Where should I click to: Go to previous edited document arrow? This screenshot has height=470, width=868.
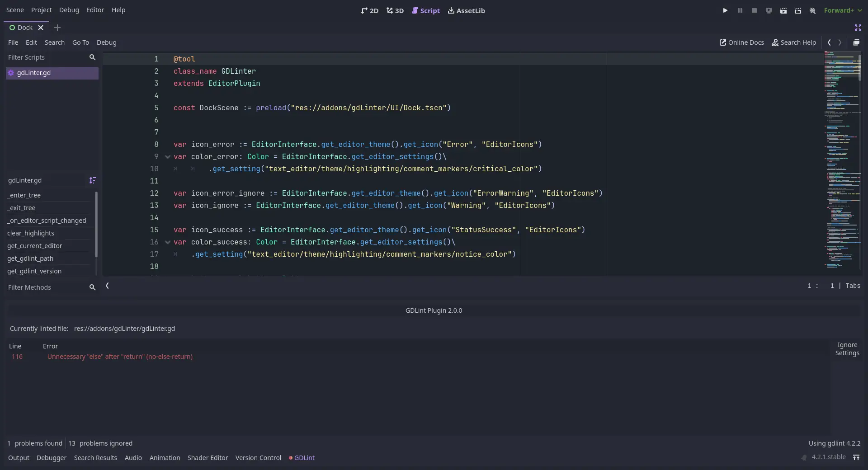(829, 42)
